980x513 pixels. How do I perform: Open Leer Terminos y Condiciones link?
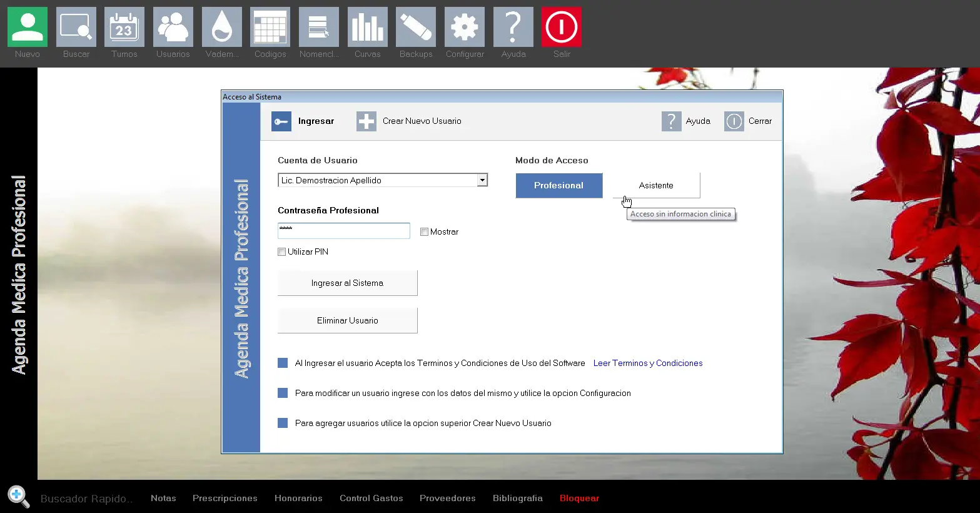click(x=648, y=363)
